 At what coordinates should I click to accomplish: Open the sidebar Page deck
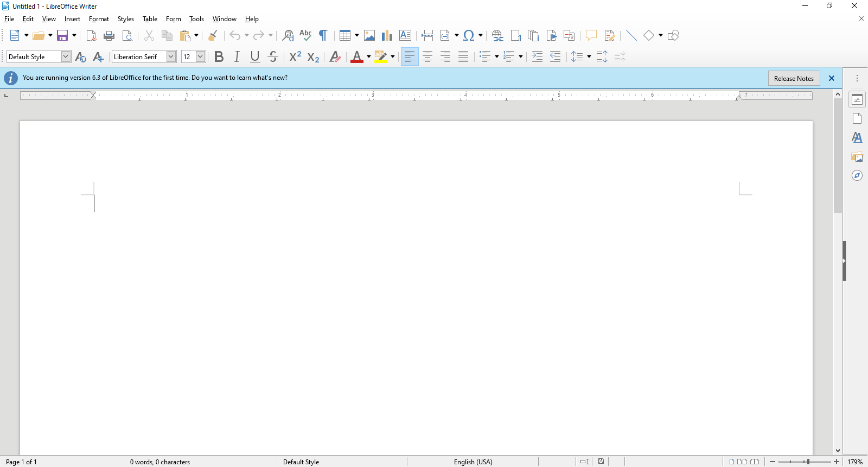point(857,118)
